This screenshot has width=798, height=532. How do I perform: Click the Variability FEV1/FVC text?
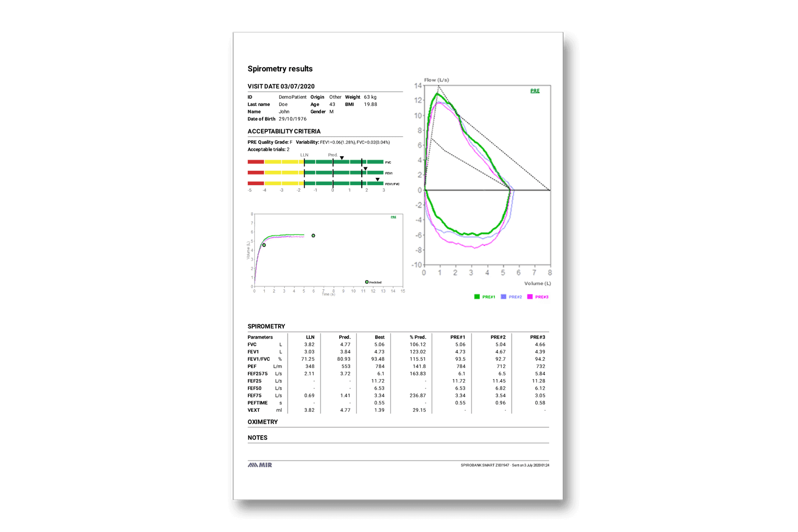tap(343, 142)
